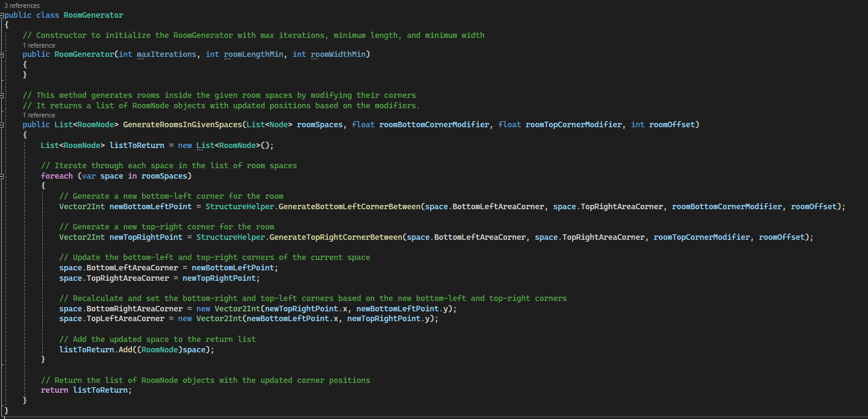Click the 'Recalculate and set' comment line
The height and width of the screenshot is (419, 868).
pyautogui.click(x=313, y=298)
